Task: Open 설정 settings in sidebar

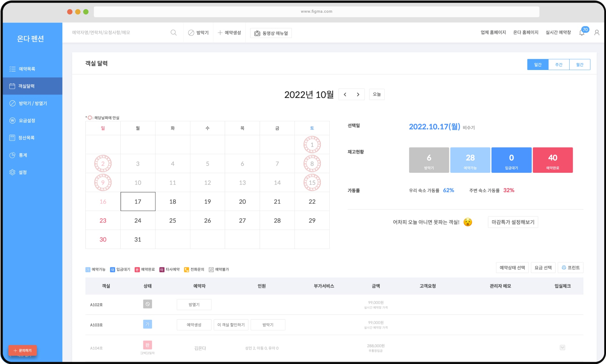Action: click(22, 172)
